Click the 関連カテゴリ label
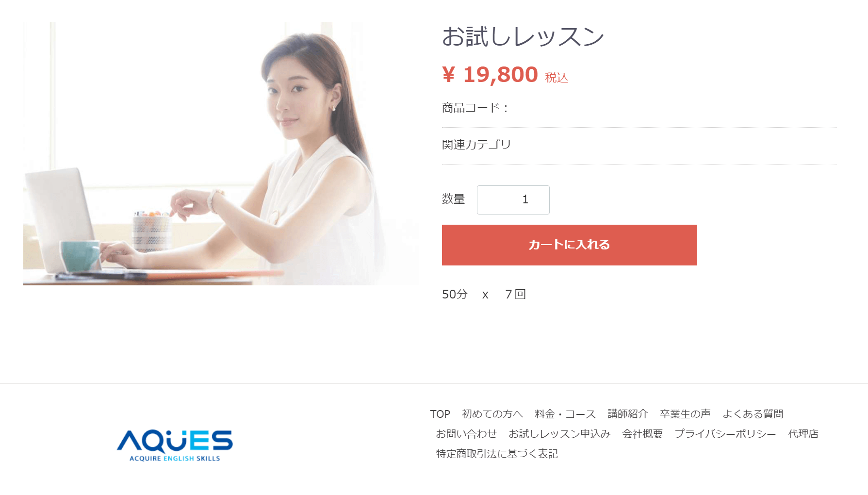The width and height of the screenshot is (868, 495). (x=476, y=145)
